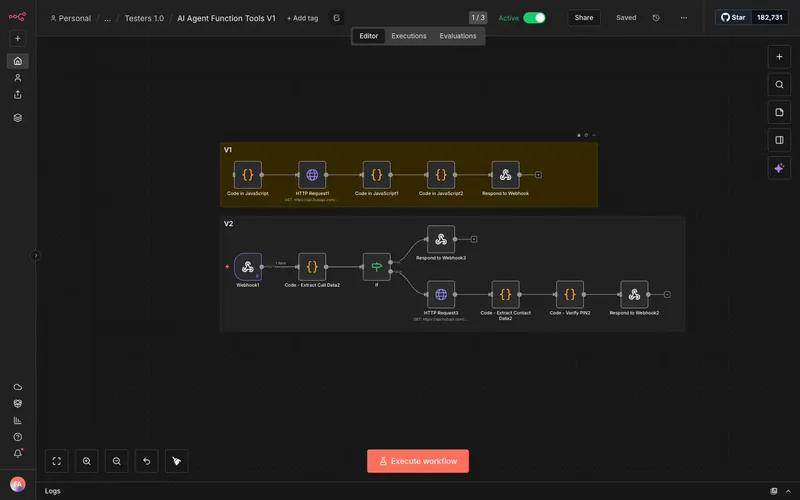Image resolution: width=800 pixels, height=500 pixels.
Task: Click the GitHub Star button
Action: coord(733,17)
